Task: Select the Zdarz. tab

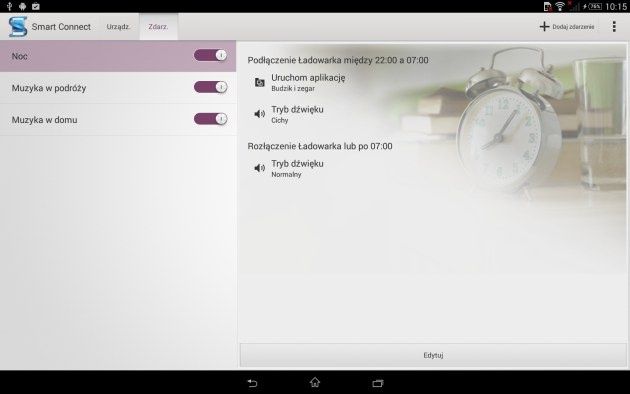Action: (158, 27)
